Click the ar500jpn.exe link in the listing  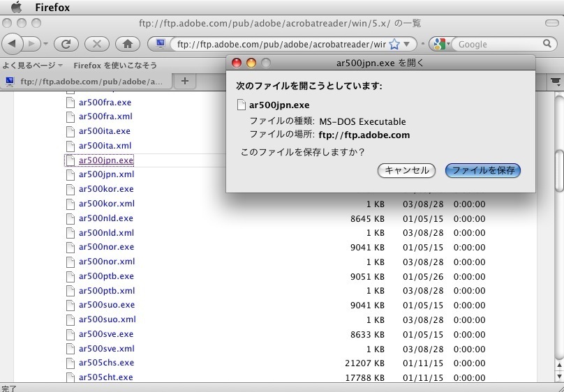106,160
